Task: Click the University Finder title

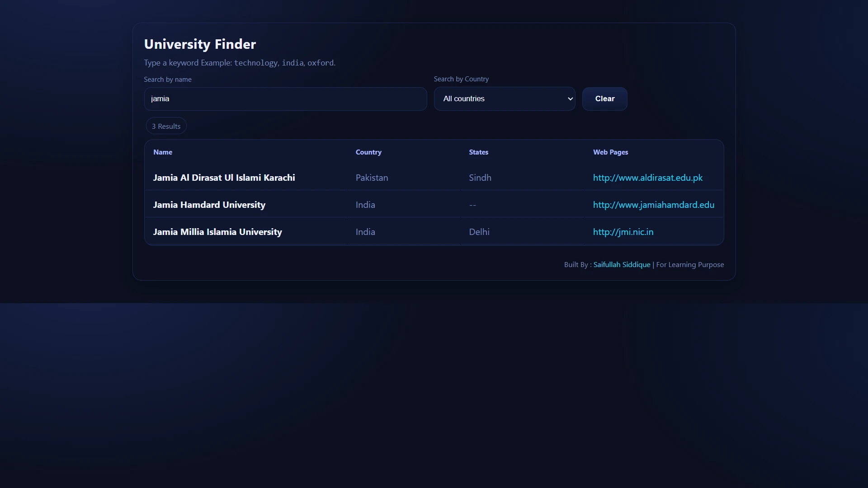Action: point(200,44)
